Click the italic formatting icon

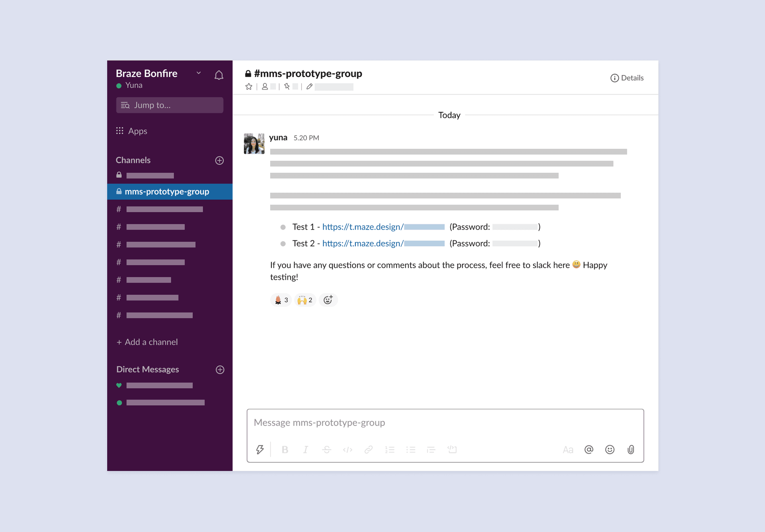click(x=306, y=450)
